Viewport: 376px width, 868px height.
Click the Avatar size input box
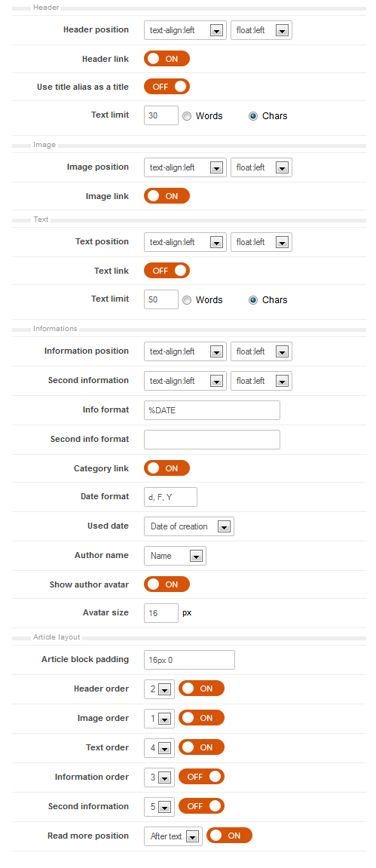[x=161, y=613]
